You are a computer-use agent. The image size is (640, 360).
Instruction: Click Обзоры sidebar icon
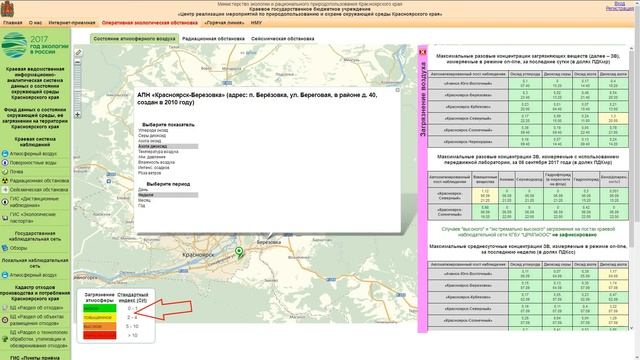coord(5,248)
